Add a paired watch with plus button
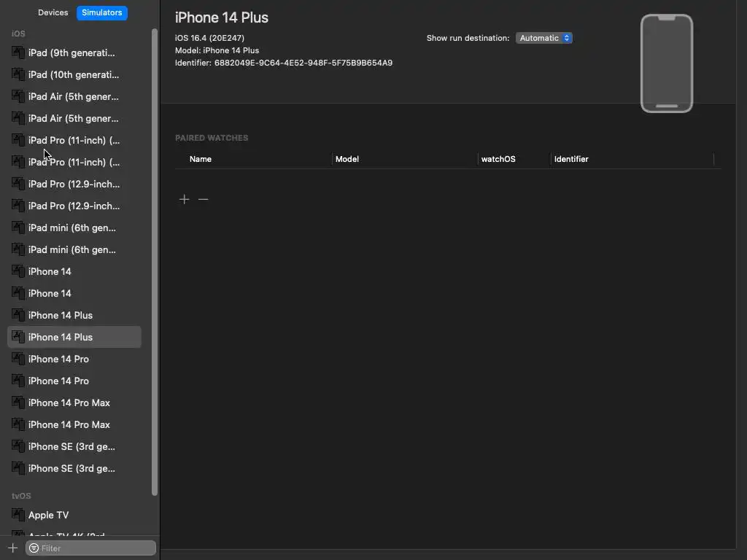 click(185, 199)
